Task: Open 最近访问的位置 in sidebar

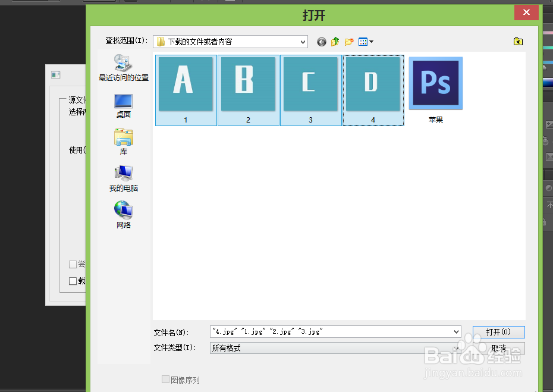Action: pos(124,68)
